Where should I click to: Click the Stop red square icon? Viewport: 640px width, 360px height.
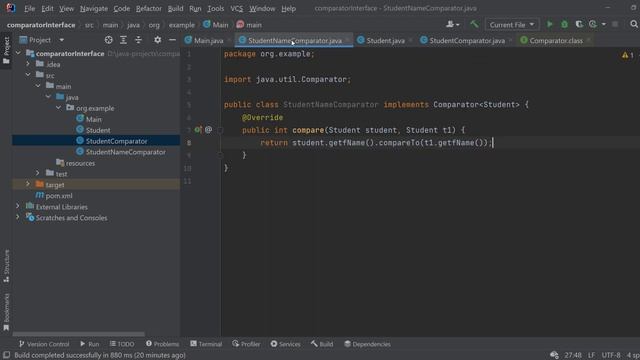615,24
